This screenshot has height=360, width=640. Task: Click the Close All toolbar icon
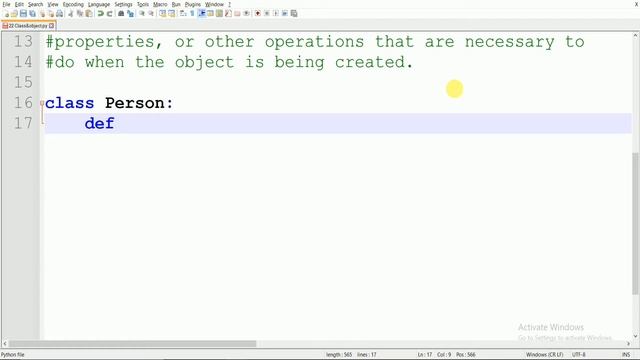pyautogui.click(x=51, y=13)
